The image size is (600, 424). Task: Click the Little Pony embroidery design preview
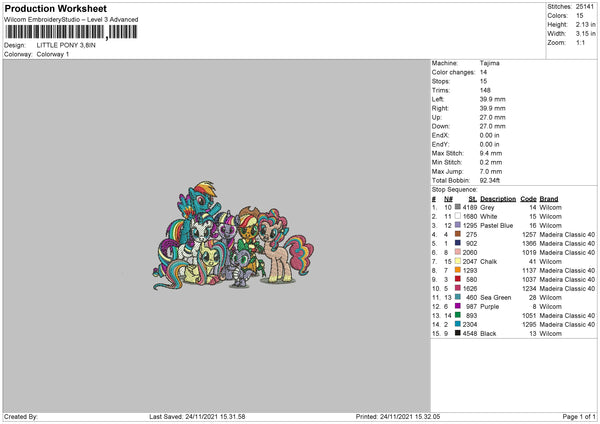(233, 235)
